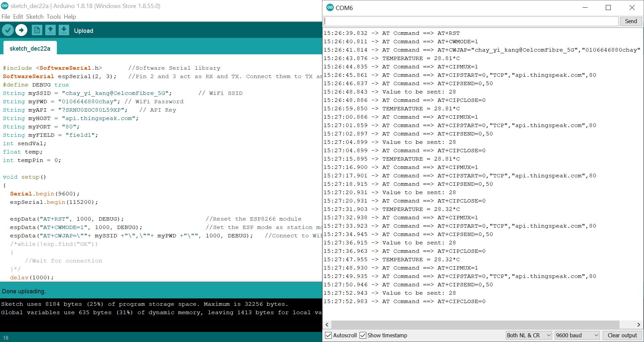Click the 15:26:45.861 AT+CIPSTART output line

click(460, 75)
